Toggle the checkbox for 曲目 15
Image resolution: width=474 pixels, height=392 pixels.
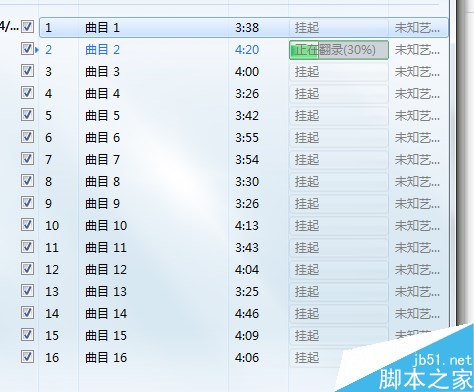pos(27,334)
